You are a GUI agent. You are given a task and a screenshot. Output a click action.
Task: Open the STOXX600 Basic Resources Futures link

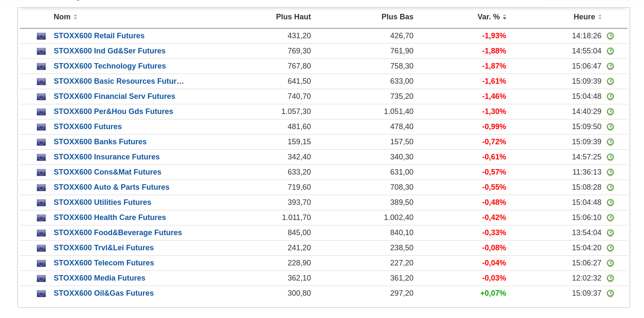119,81
